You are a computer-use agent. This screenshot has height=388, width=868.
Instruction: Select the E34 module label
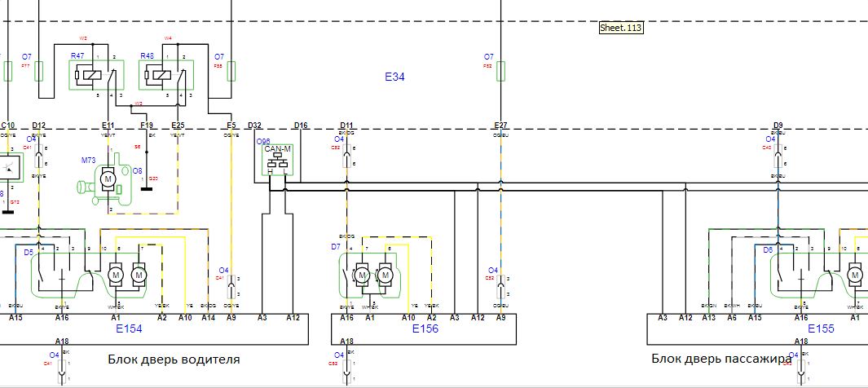(394, 77)
